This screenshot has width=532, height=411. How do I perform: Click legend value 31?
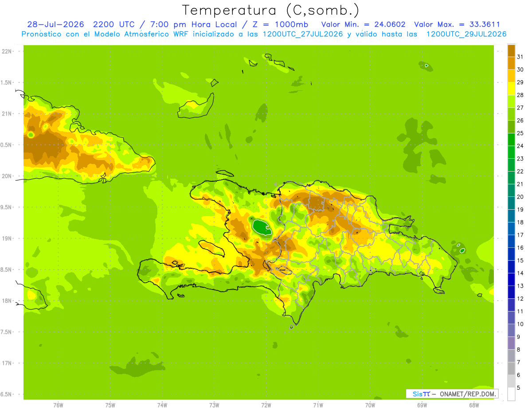point(520,57)
